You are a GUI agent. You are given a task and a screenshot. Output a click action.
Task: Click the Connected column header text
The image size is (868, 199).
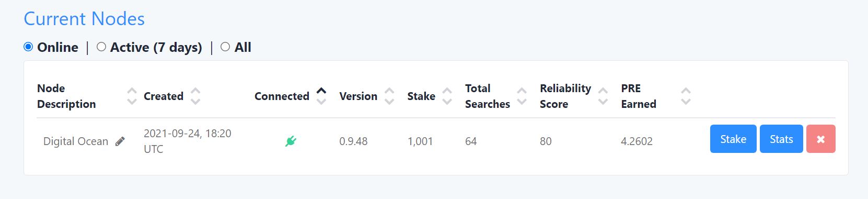click(x=282, y=96)
